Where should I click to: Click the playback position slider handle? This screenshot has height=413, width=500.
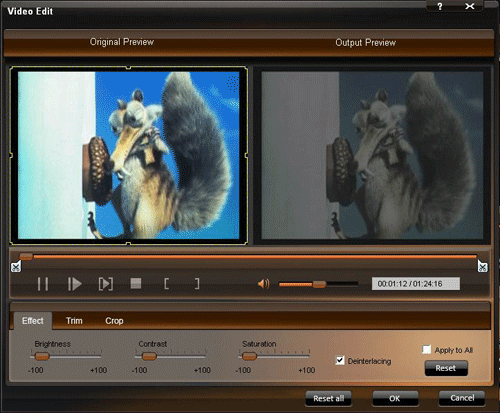point(26,256)
